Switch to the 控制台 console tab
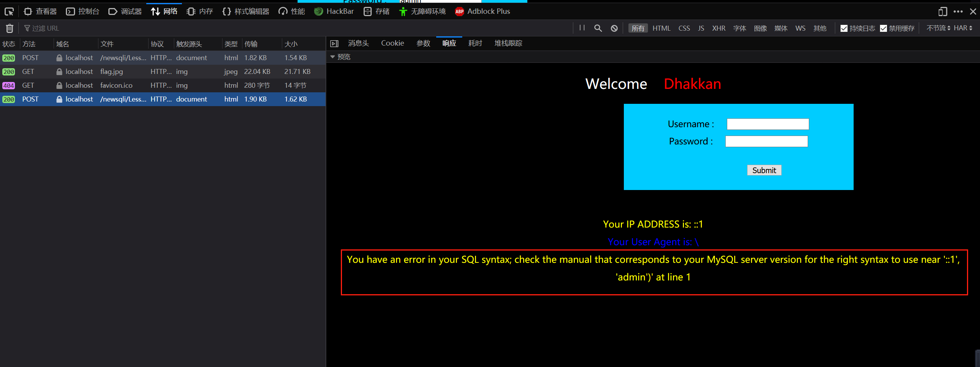 (82, 11)
